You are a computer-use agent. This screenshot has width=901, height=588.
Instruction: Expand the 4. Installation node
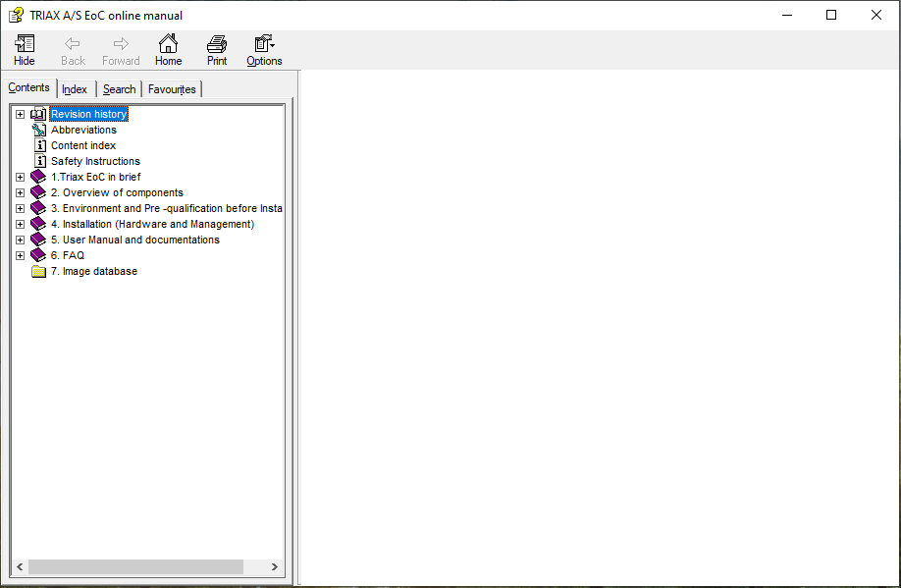coord(20,224)
